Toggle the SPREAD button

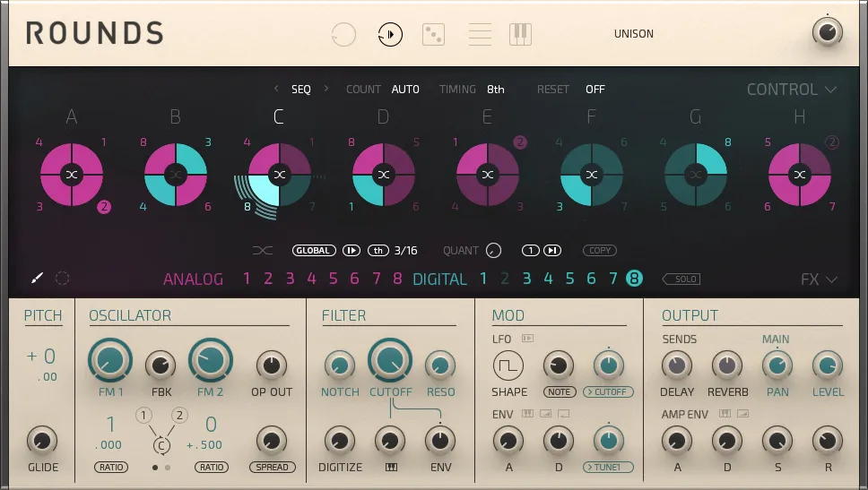(273, 468)
